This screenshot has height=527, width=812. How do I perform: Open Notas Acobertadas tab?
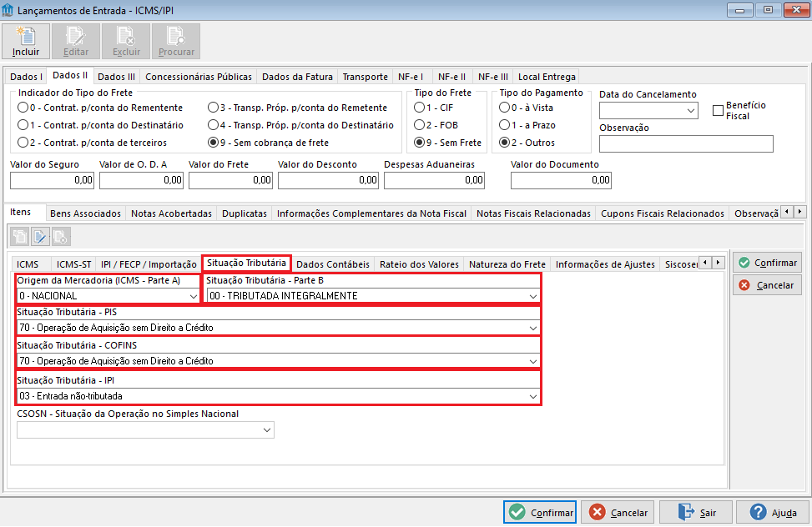171,213
